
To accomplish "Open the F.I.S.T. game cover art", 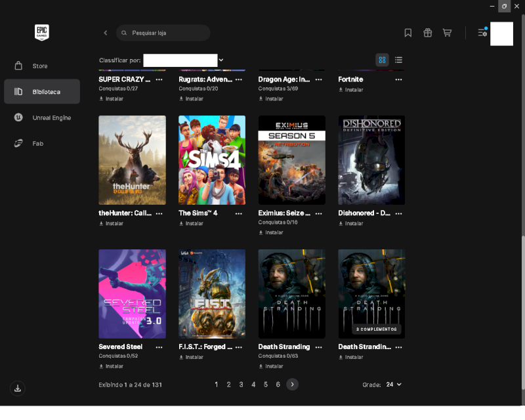I will (x=212, y=294).
